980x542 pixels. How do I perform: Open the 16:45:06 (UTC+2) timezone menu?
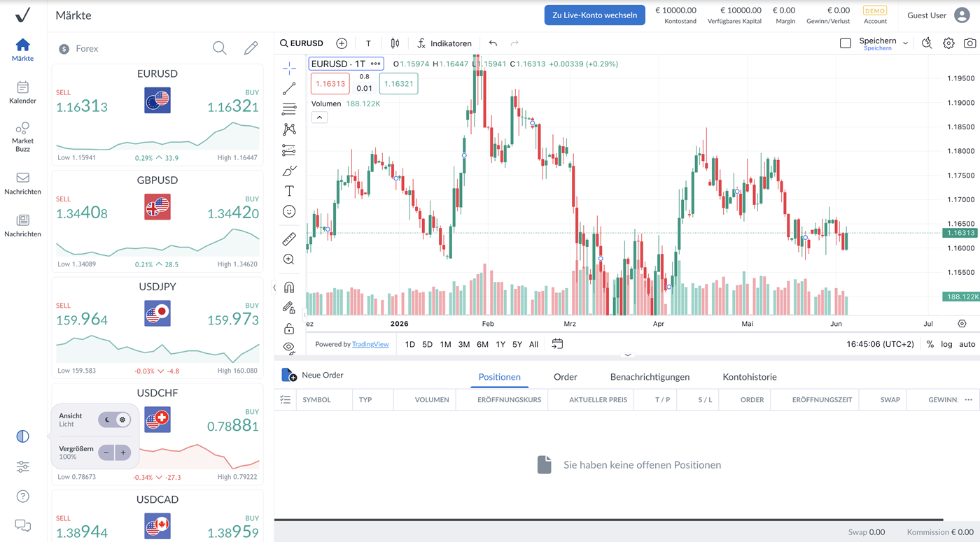click(x=880, y=344)
